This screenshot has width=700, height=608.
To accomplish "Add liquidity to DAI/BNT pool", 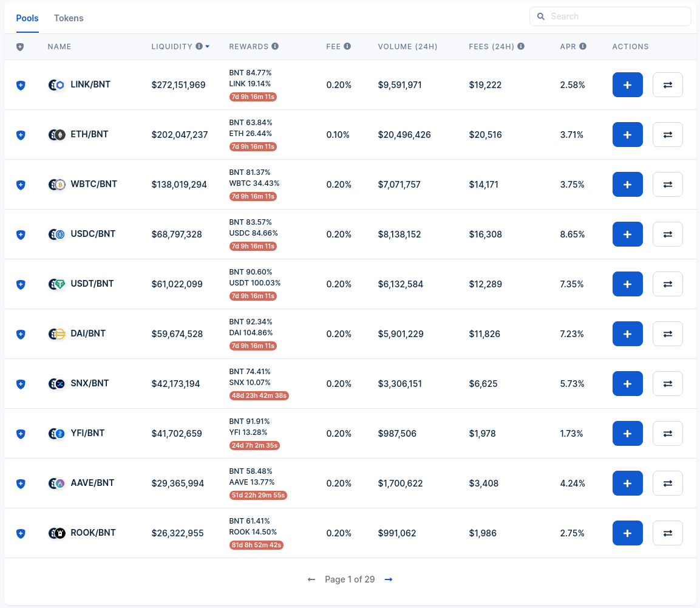I will tap(627, 333).
